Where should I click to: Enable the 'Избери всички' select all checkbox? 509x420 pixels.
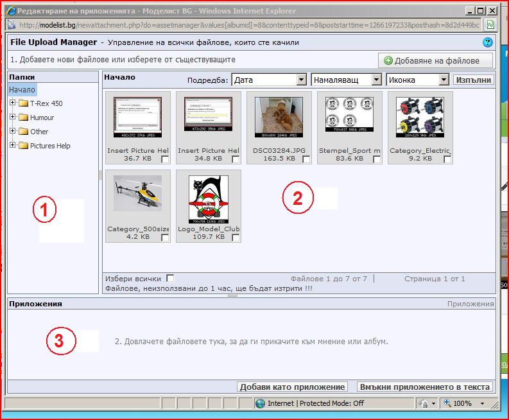(x=170, y=279)
